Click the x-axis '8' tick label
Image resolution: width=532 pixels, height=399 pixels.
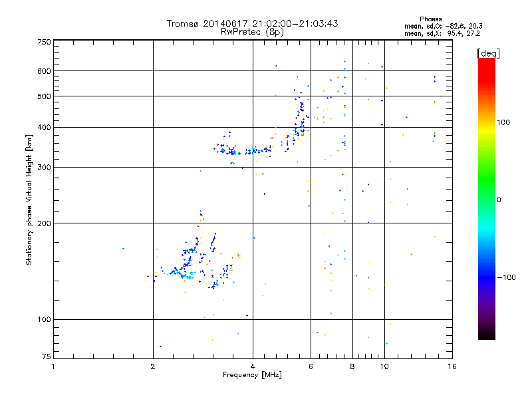tap(352, 366)
